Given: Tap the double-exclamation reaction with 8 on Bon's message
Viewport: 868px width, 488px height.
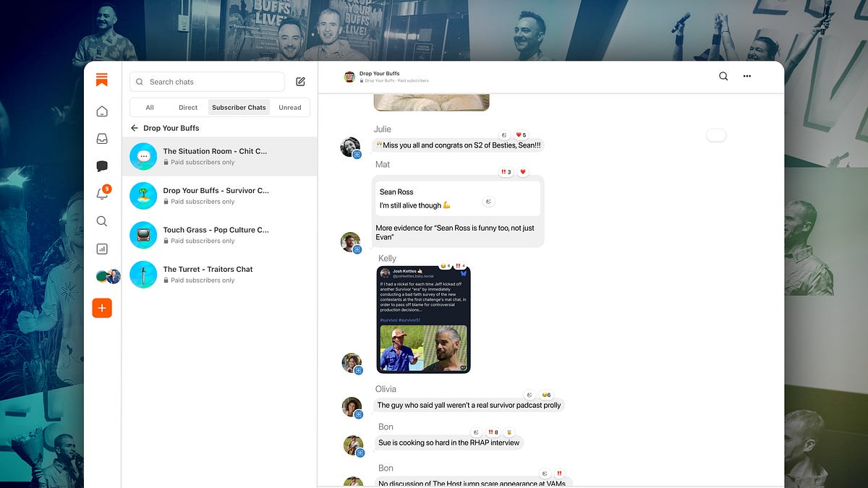Looking at the screenshot, I should [492, 432].
